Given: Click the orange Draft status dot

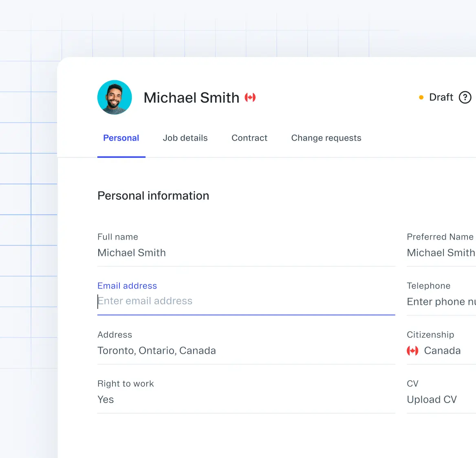Looking at the screenshot, I should pos(421,97).
